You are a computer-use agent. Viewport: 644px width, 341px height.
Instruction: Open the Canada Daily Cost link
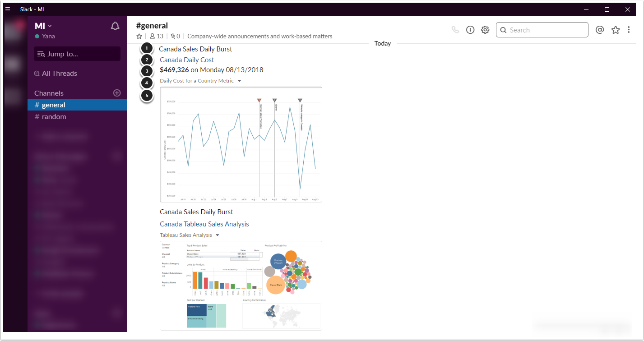pos(187,60)
